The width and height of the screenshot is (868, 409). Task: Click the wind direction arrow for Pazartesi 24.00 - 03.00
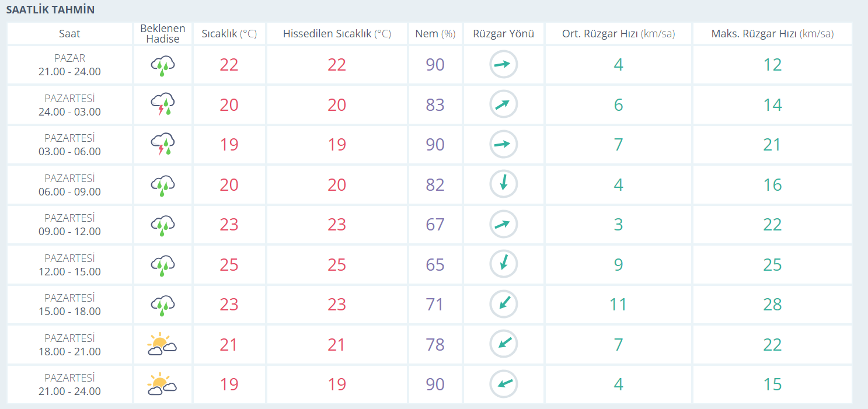tap(503, 105)
